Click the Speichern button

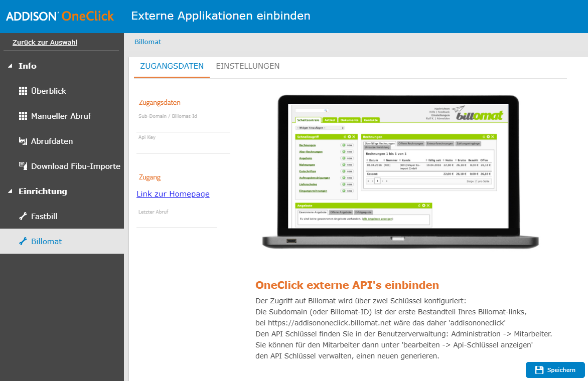[x=555, y=370]
